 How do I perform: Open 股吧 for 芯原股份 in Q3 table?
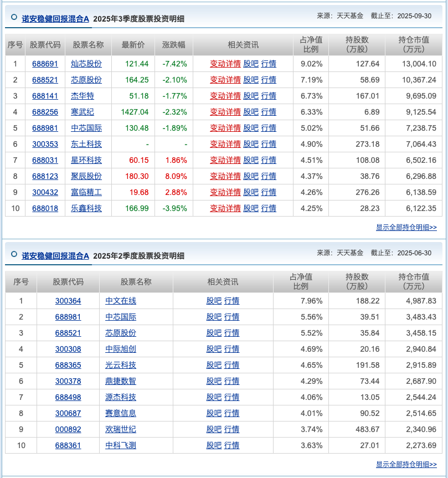251,80
